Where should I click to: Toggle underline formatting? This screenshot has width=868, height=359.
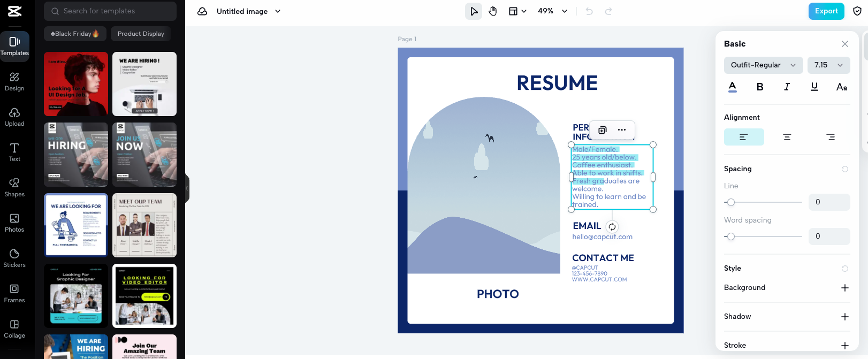tap(814, 87)
